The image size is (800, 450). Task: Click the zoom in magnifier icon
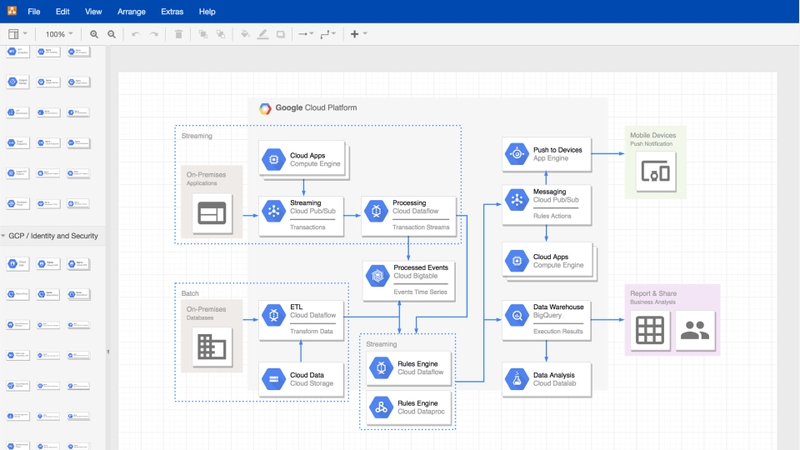coord(94,34)
